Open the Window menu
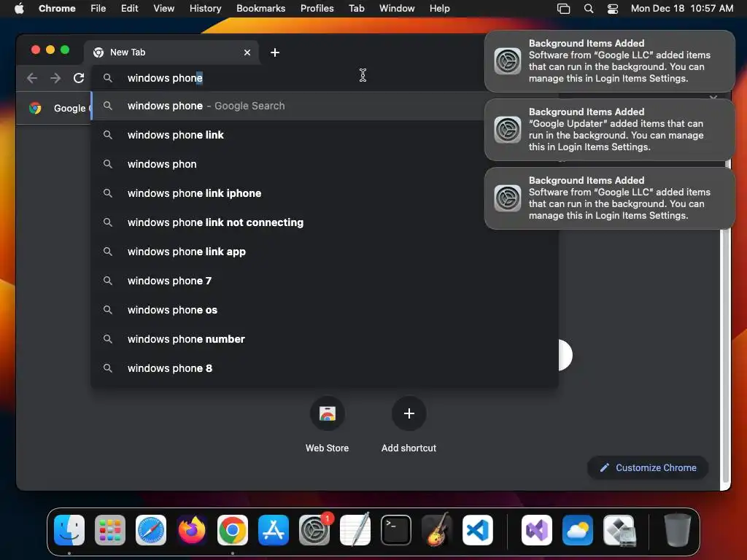Screen dimensions: 747x560 (x=397, y=8)
